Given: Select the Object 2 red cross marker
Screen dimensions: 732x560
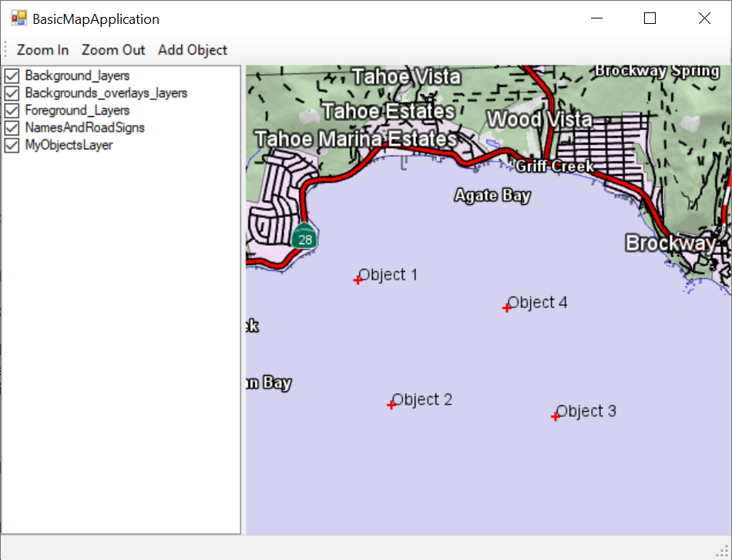Looking at the screenshot, I should pyautogui.click(x=391, y=404).
